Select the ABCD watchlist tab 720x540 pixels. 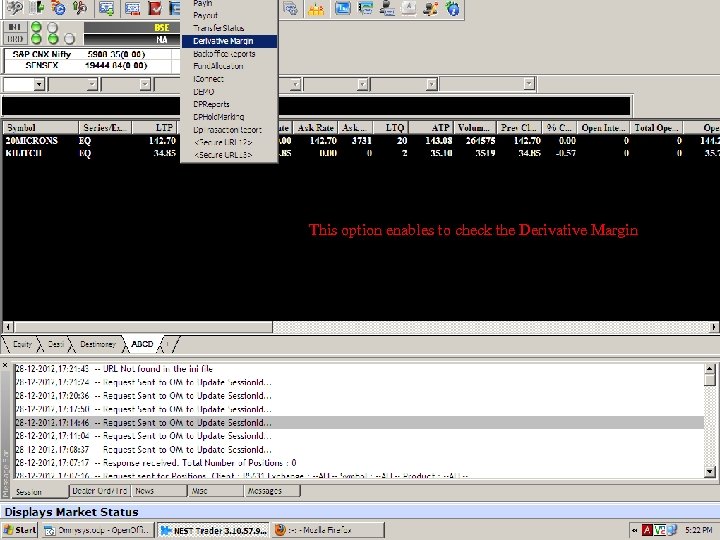(x=142, y=344)
